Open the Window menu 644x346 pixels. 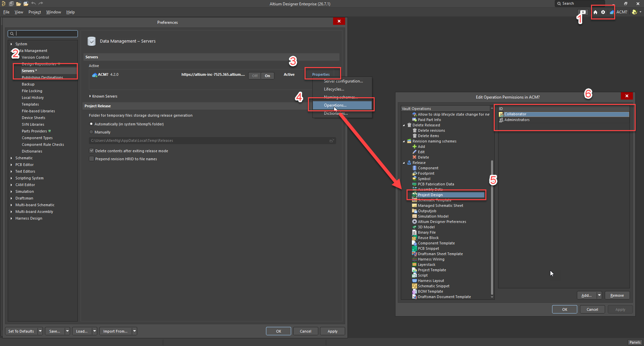54,12
